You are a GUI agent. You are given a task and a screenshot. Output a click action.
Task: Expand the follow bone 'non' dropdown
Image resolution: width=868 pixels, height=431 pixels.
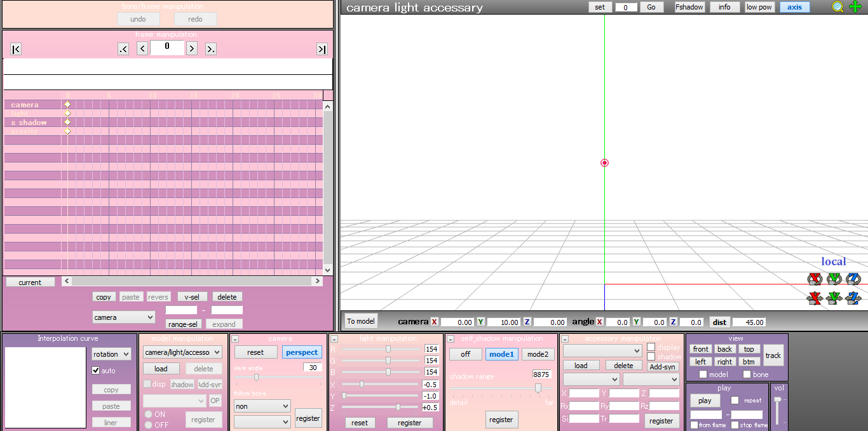pos(262,406)
